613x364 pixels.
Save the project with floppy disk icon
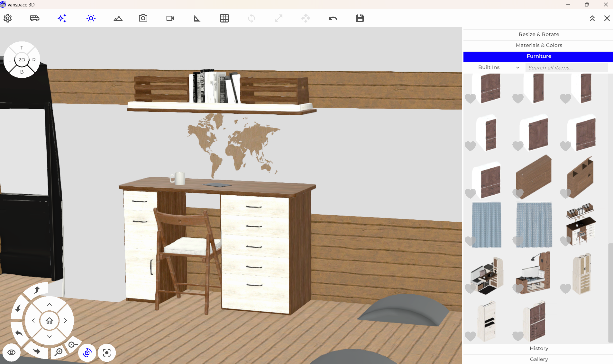point(360,18)
